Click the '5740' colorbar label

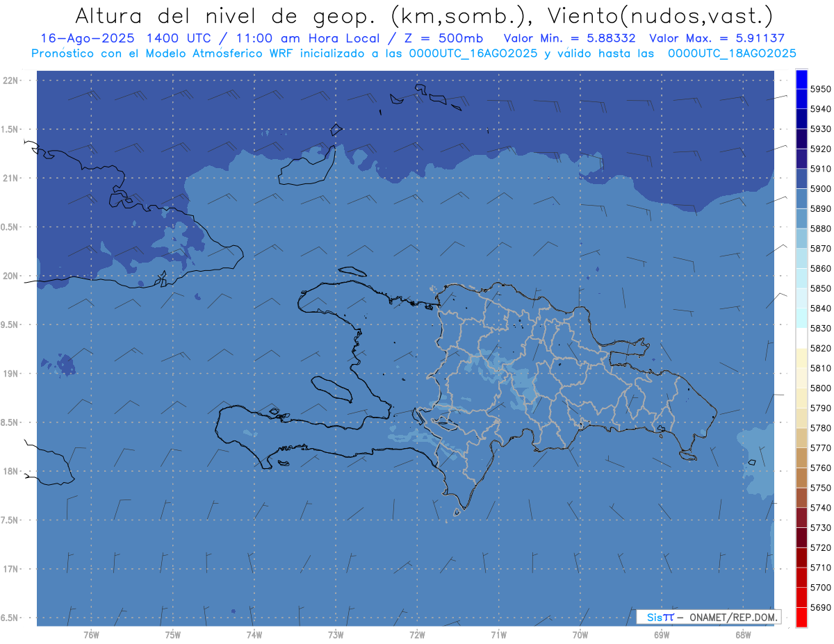click(x=820, y=508)
